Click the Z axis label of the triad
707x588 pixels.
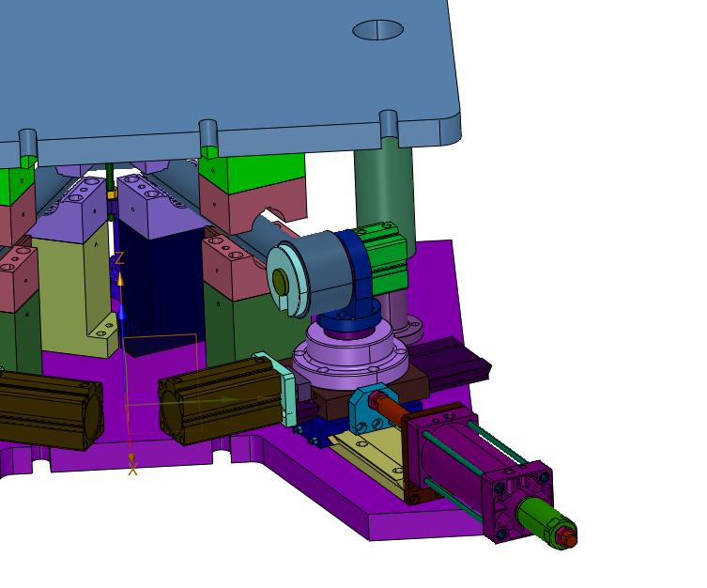(x=119, y=259)
